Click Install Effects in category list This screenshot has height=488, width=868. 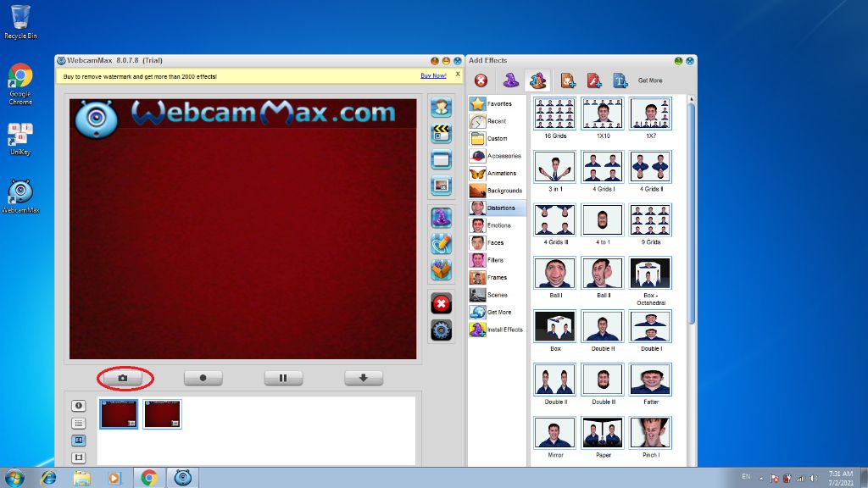click(497, 330)
